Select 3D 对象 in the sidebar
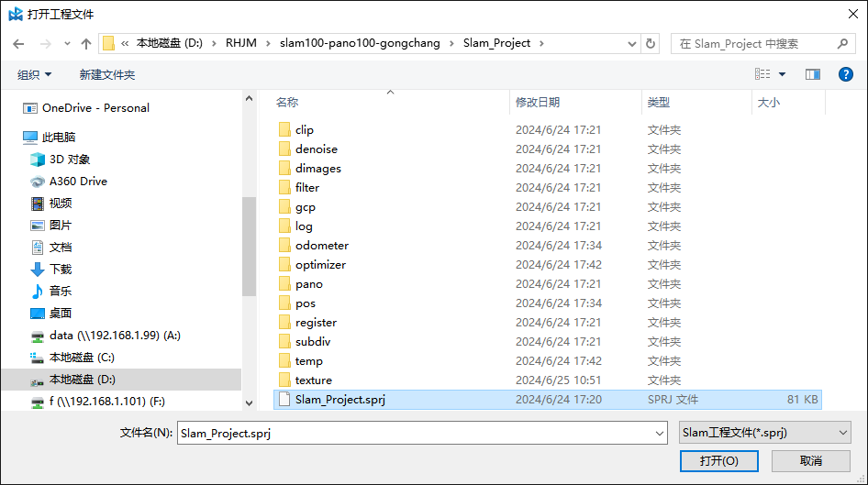 [x=70, y=160]
